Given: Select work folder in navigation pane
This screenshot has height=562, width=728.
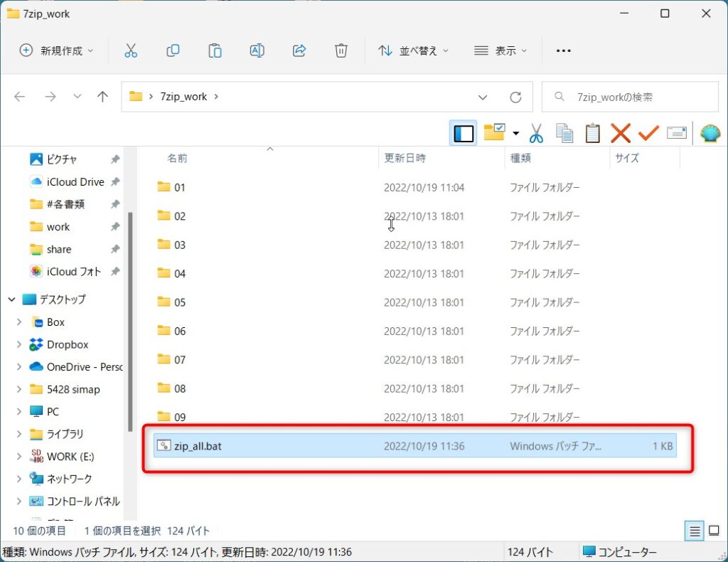Looking at the screenshot, I should pos(58,227).
